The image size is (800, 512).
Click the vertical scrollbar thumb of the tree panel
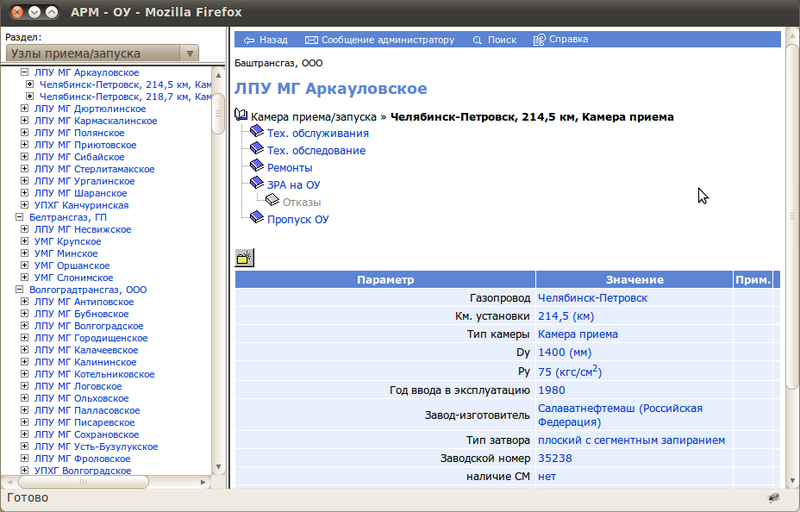[x=218, y=113]
